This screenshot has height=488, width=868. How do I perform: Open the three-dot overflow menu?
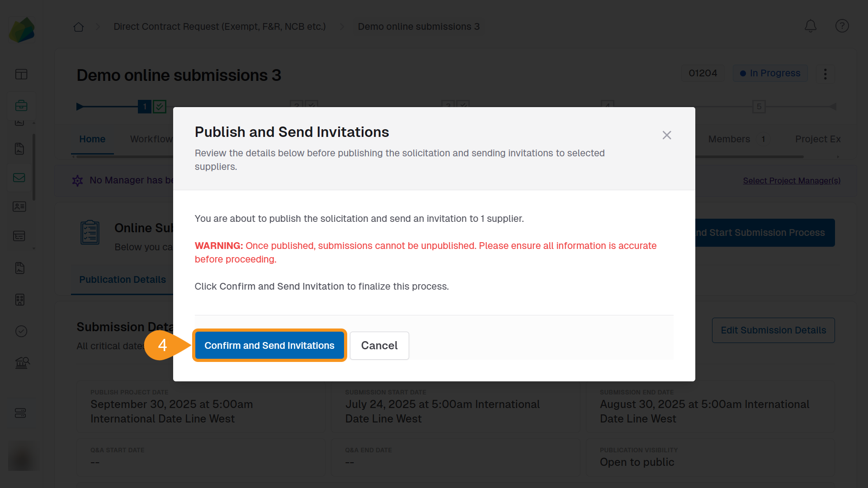point(825,74)
